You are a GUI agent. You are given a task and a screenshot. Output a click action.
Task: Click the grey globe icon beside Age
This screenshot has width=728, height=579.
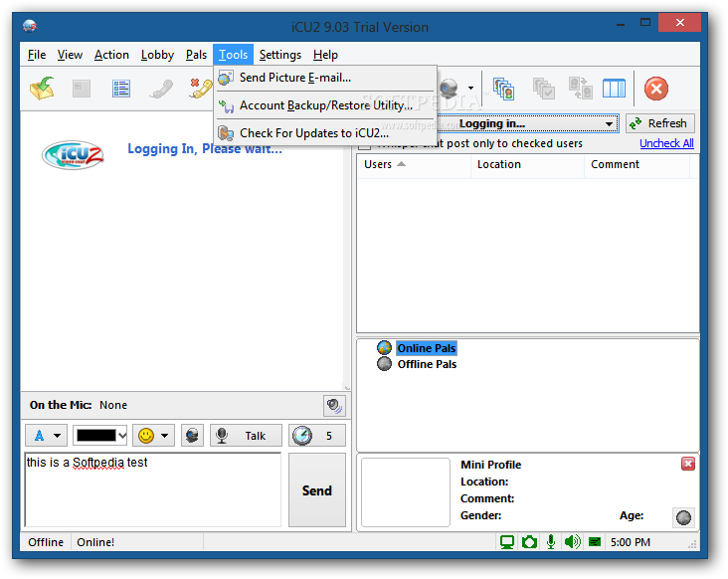tap(683, 517)
